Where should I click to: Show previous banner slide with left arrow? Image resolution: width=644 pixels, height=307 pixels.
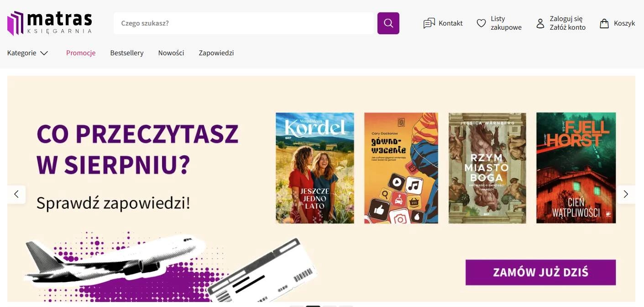click(16, 194)
